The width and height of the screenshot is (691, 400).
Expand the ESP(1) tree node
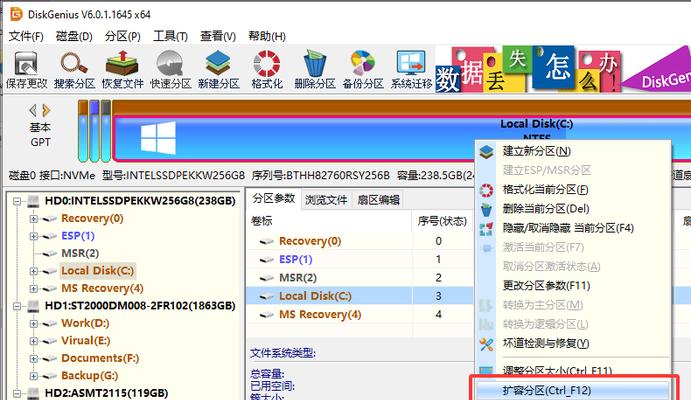[x=33, y=236]
